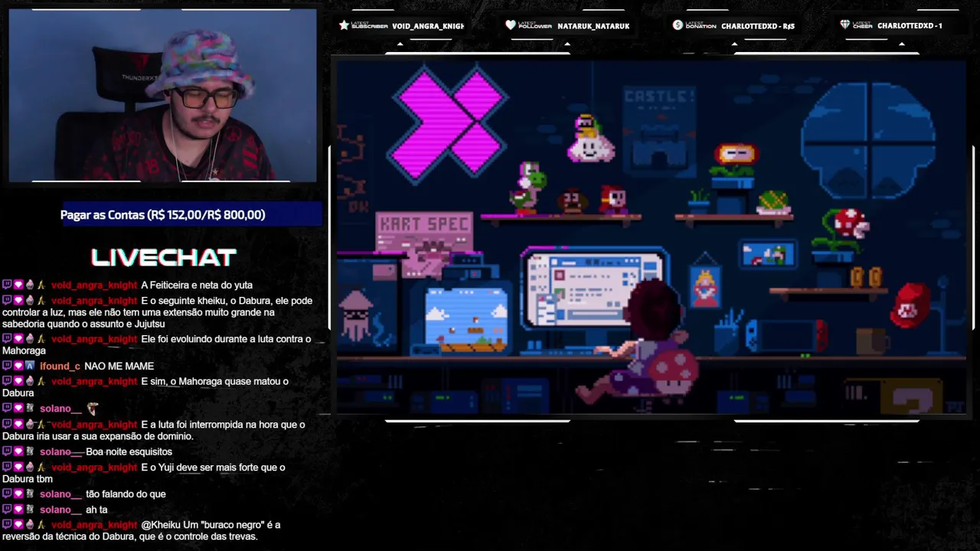Viewport: 980px width, 551px height.
Task: Select the CHARLOTTEDXD latest donation entry
Action: tap(758, 26)
